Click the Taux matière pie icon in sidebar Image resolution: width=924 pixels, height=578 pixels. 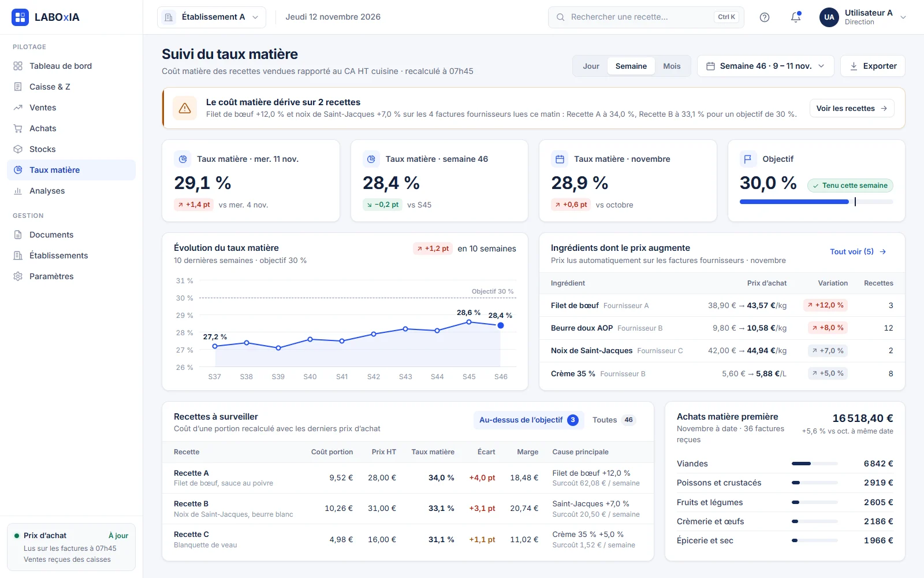click(x=18, y=170)
